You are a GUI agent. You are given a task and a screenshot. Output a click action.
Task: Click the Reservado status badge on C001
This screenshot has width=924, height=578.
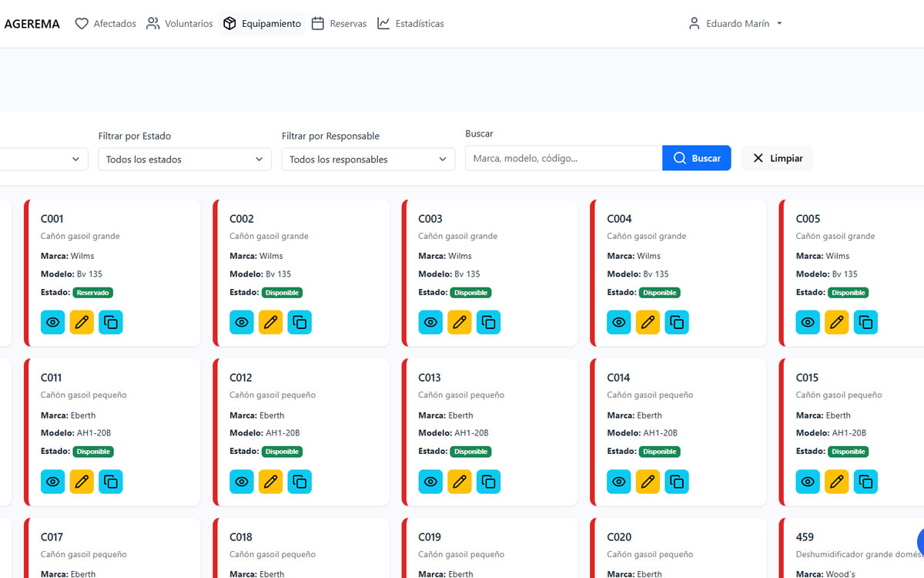(x=93, y=293)
